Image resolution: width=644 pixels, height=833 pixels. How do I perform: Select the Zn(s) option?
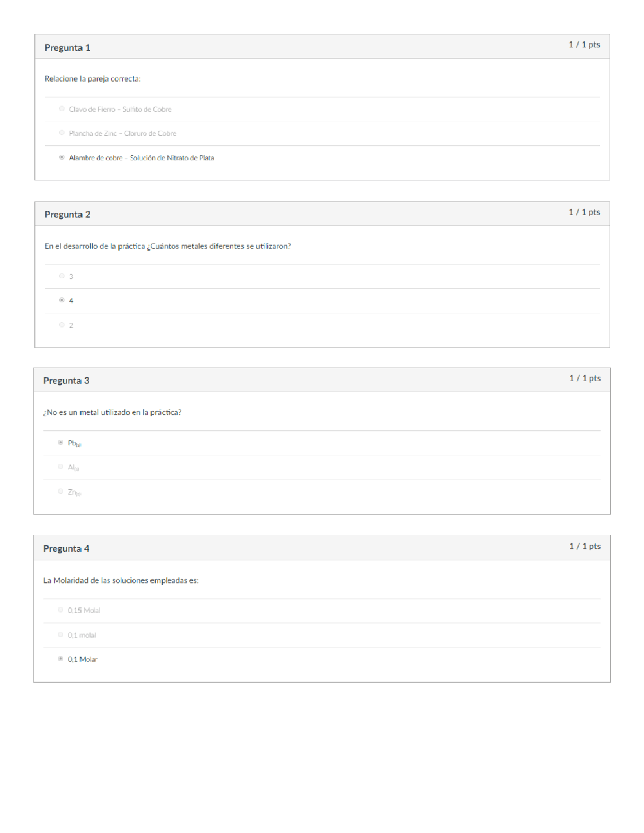tap(61, 491)
